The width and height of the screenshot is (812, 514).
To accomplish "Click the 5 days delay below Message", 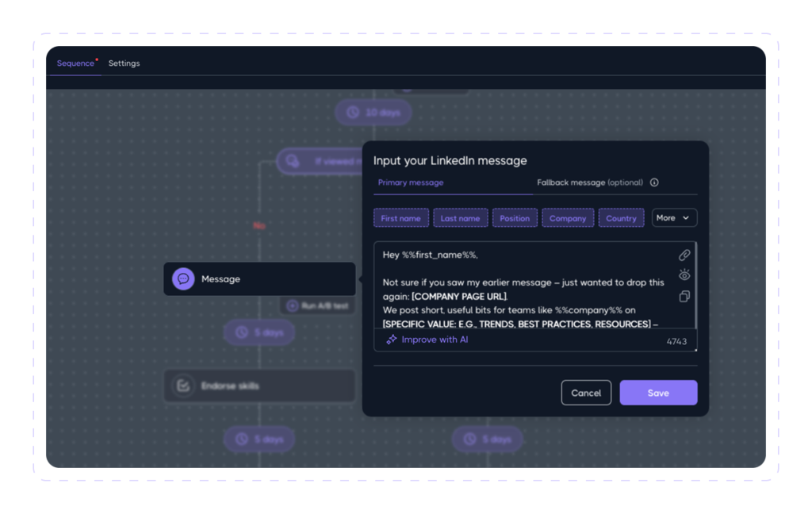I will point(259,332).
